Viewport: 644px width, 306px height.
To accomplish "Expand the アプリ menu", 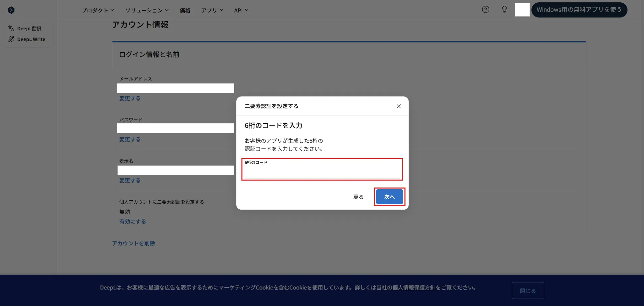I will [x=212, y=10].
